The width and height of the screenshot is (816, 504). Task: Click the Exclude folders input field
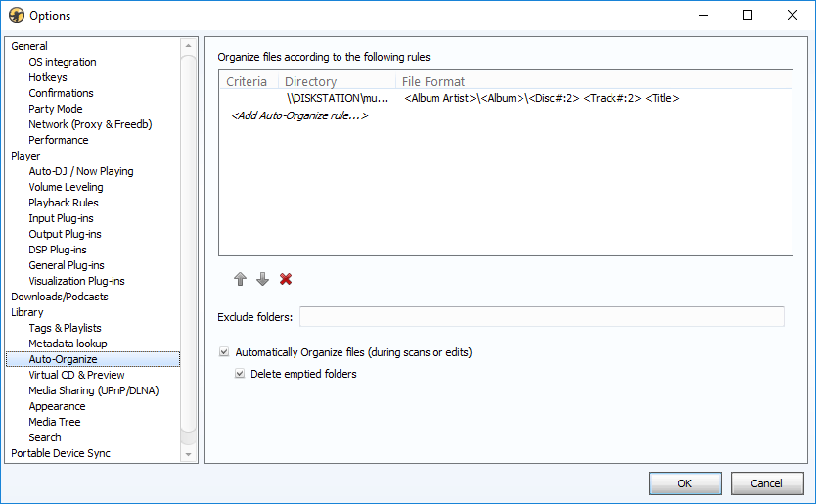pyautogui.click(x=541, y=316)
